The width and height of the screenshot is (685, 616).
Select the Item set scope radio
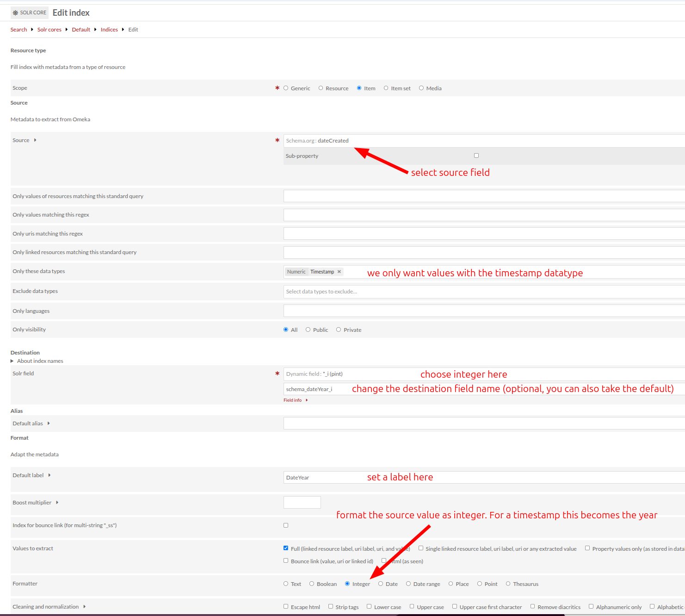click(386, 88)
